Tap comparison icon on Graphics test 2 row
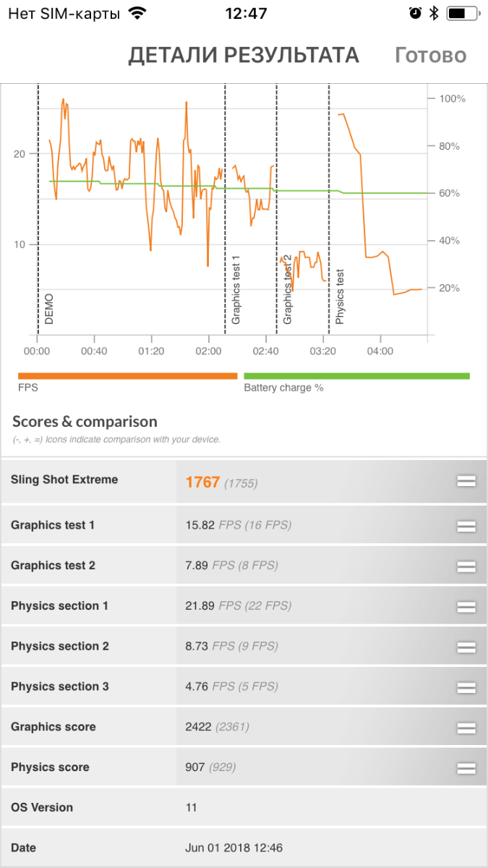The width and height of the screenshot is (488, 868). pos(466,566)
